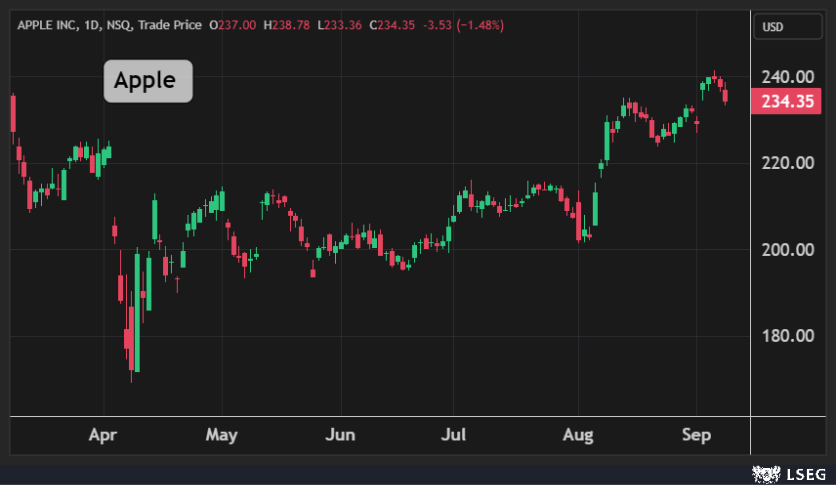The image size is (836, 485).
Task: Click the high value H238.78
Action: point(288,24)
